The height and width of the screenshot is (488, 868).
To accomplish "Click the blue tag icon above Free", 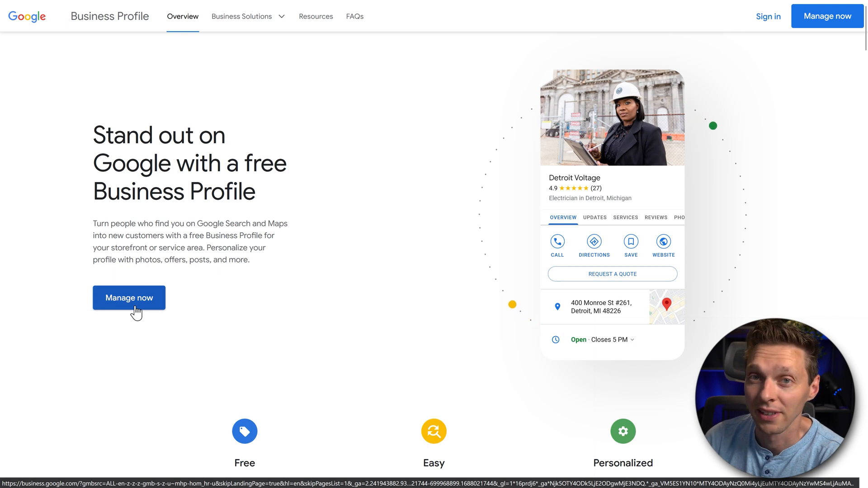I will 245,431.
